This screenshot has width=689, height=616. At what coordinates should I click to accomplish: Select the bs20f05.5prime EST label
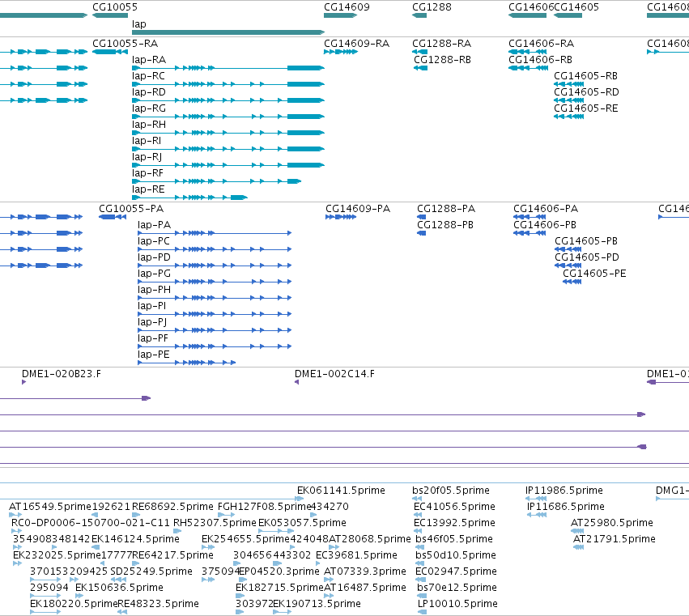(451, 491)
